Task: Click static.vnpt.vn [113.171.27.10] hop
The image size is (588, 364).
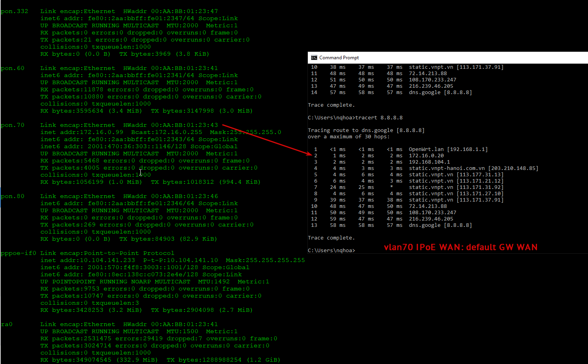Action: coord(456,193)
